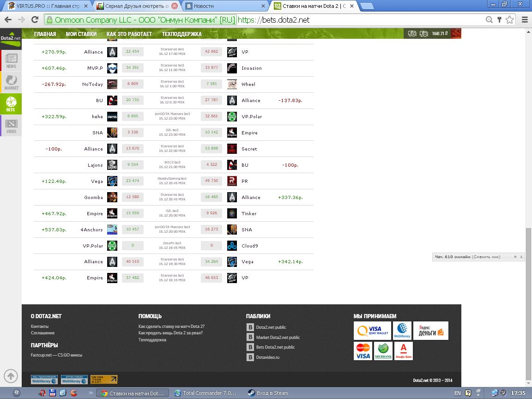Click the Starseries bo3 16.12 11:00 match info
The image size is (532, 399).
[172, 67]
